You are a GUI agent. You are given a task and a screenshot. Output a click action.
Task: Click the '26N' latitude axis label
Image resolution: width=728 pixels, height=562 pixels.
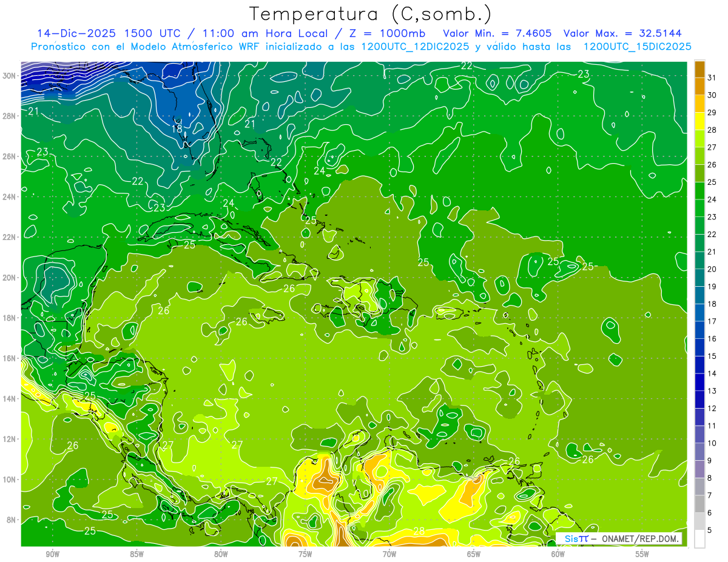click(x=10, y=156)
